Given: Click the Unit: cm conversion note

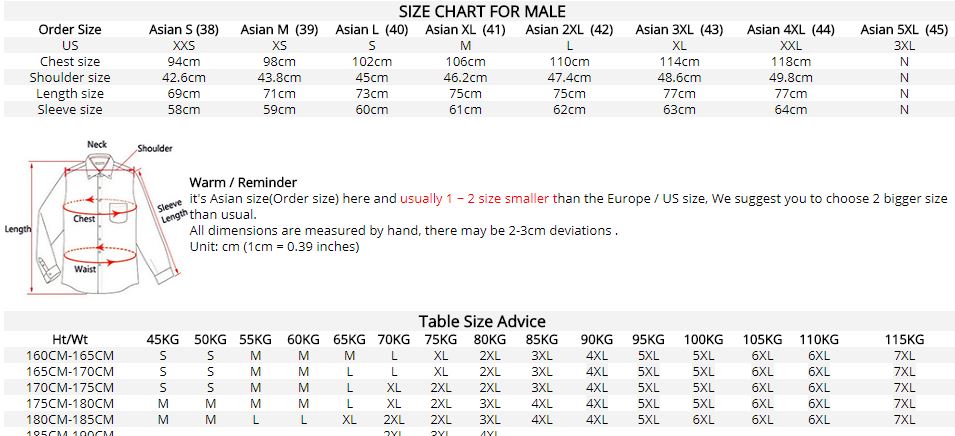Looking at the screenshot, I should (275, 247).
